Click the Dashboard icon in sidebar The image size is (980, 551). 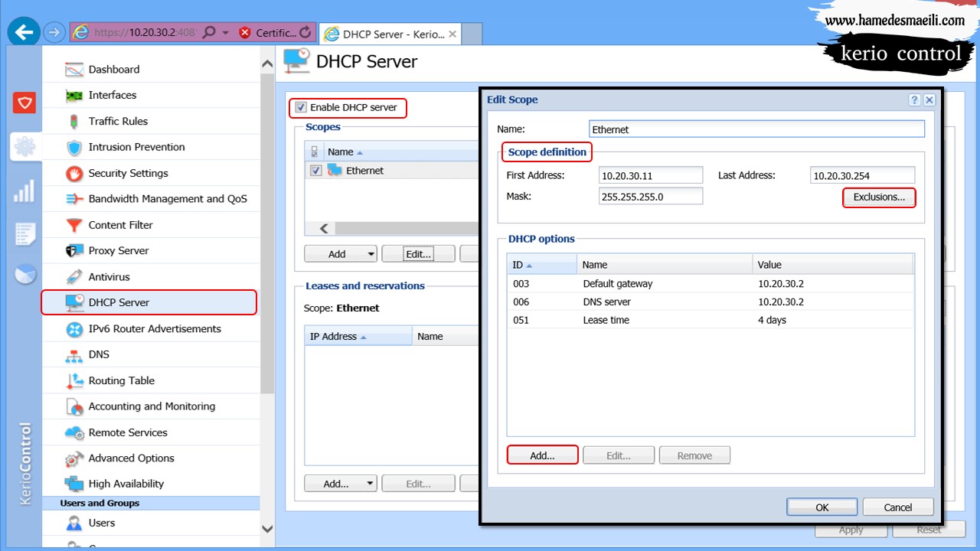click(x=74, y=70)
